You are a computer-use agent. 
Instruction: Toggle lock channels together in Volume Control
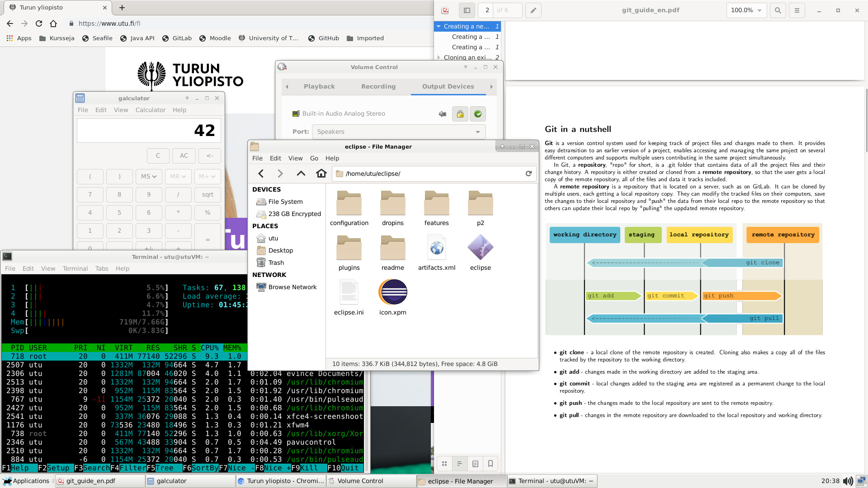coord(460,114)
